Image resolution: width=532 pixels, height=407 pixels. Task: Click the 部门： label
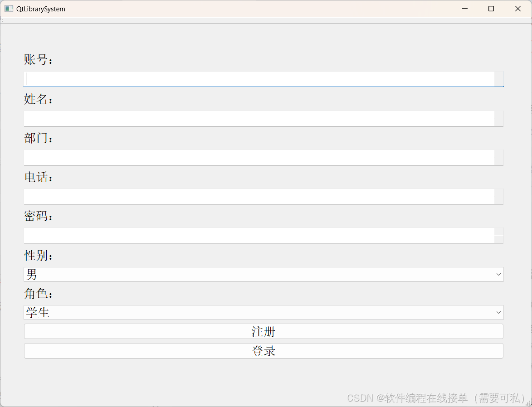pos(39,138)
